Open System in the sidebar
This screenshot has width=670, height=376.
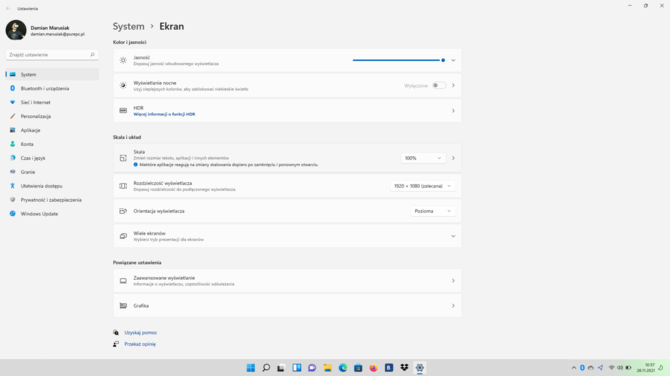[x=52, y=74]
